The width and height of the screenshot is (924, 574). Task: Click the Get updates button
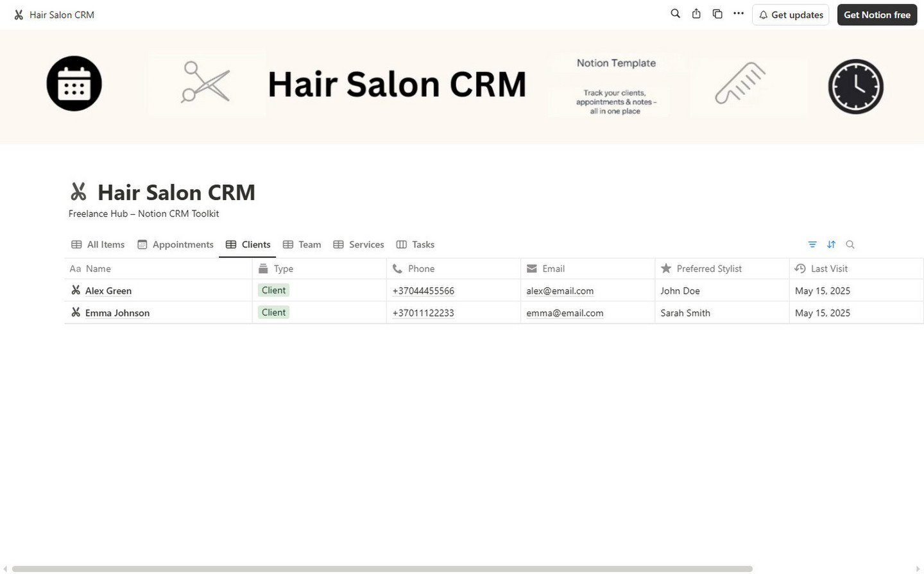click(x=791, y=15)
